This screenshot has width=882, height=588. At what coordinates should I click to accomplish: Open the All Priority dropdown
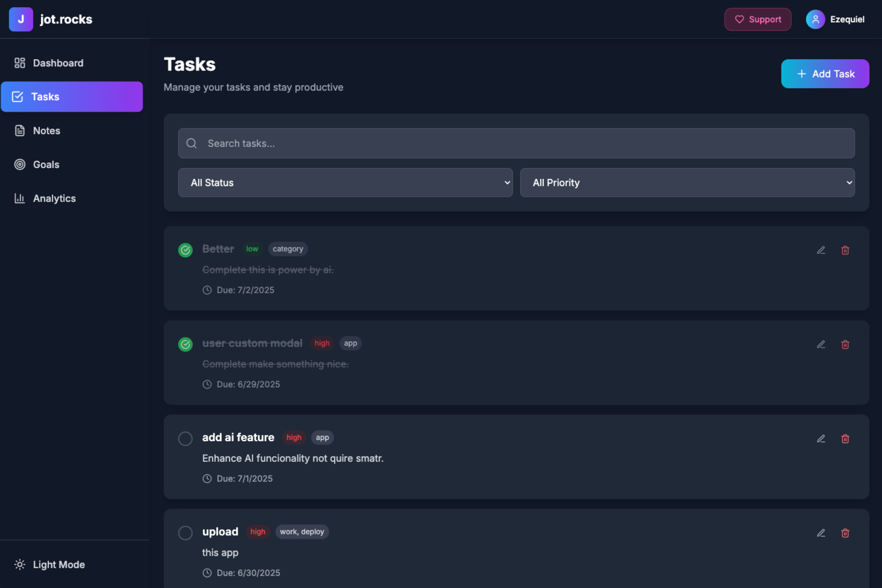point(687,183)
